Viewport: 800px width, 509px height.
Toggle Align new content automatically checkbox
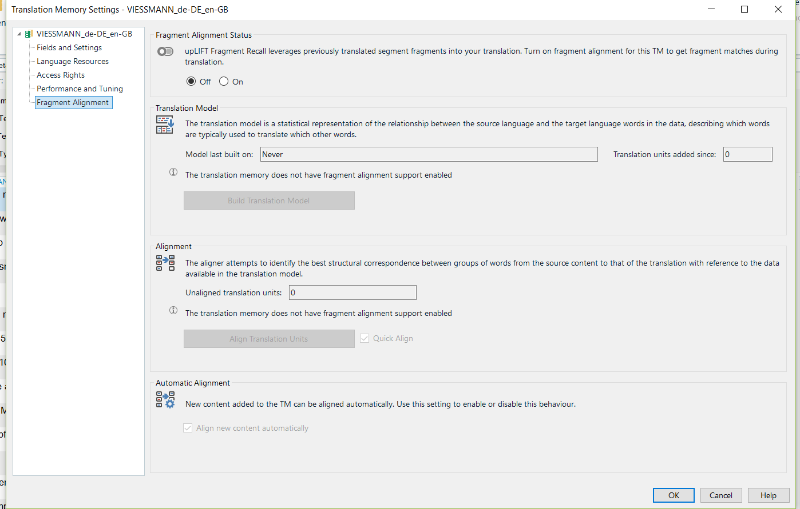point(188,428)
